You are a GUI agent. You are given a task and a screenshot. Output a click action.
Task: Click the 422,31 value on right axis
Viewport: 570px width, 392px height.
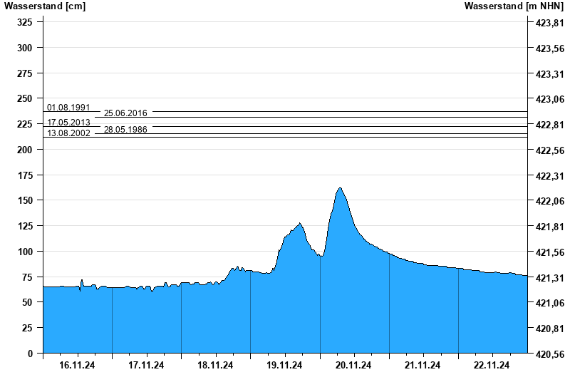point(550,175)
